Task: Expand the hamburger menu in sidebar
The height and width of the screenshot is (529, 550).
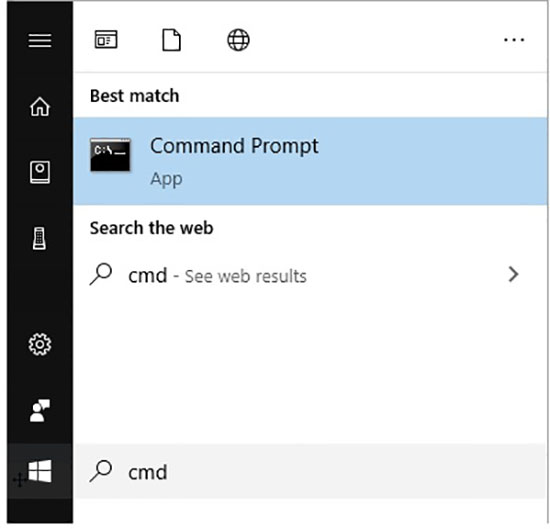Action: 40,40
